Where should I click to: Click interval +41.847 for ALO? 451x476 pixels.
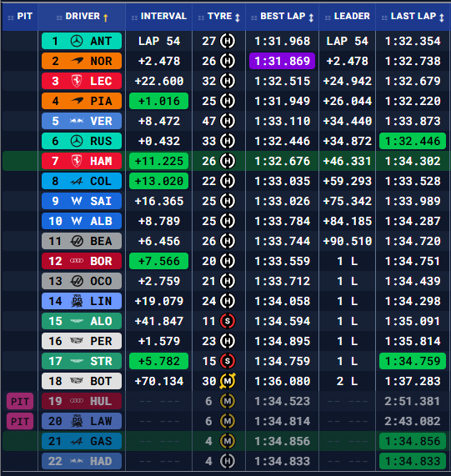tap(158, 321)
